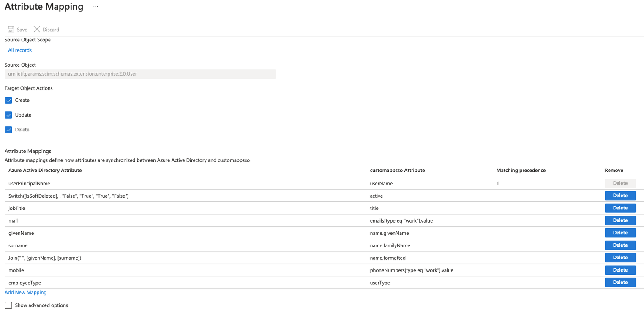Open the Join givenName surname mapping

pos(45,258)
